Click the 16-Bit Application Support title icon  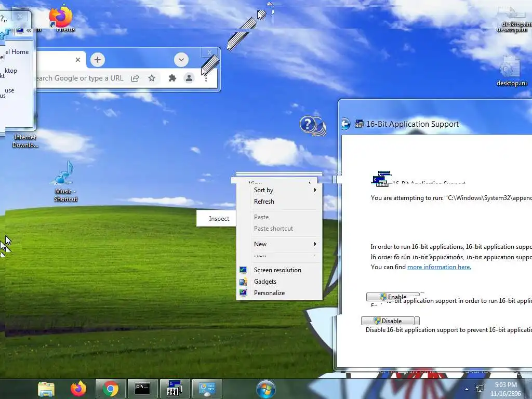(359, 124)
